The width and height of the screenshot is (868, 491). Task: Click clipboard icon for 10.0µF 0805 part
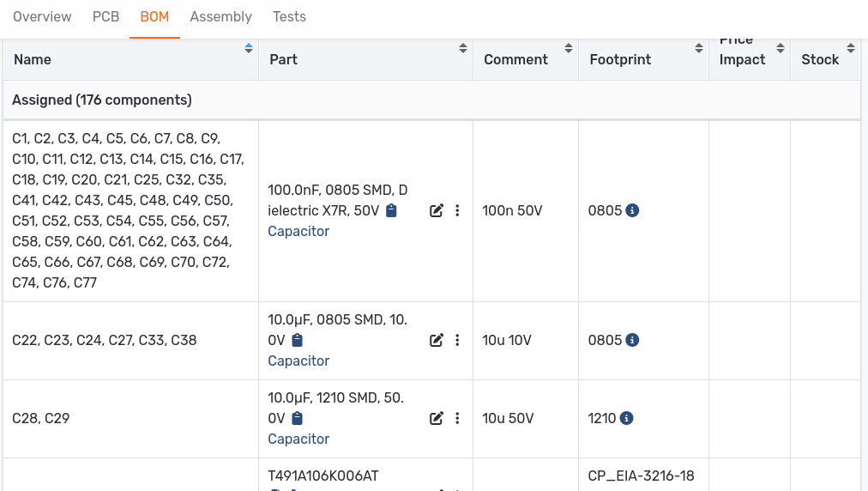pos(297,341)
